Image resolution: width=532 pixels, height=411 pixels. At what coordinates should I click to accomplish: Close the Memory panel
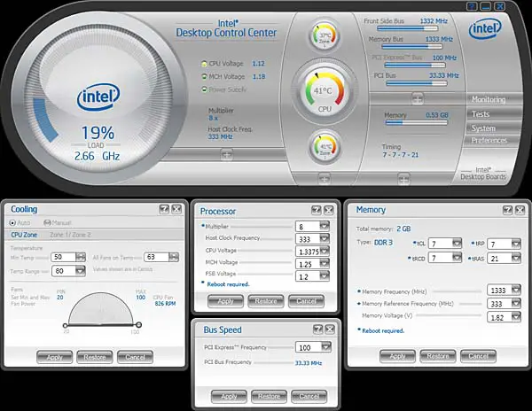tap(520, 210)
